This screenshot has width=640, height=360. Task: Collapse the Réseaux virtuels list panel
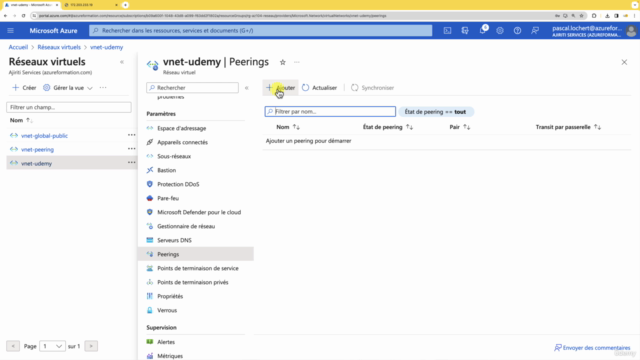coord(122,62)
